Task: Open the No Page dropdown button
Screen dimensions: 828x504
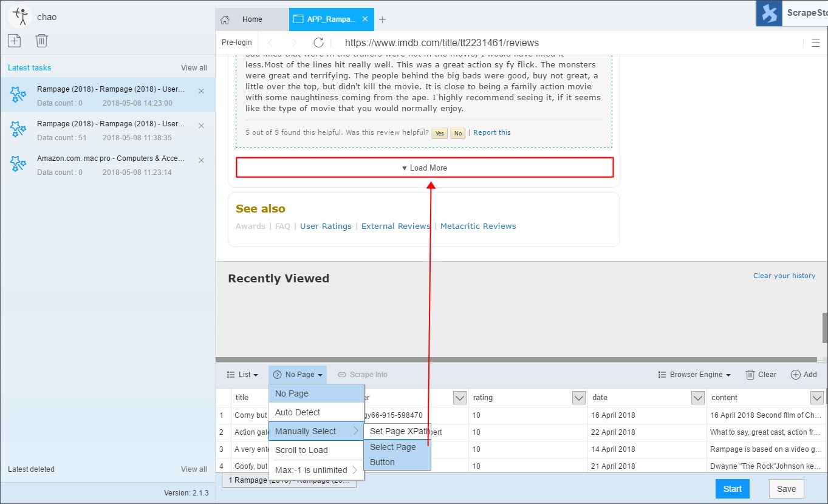Action: [x=298, y=375]
